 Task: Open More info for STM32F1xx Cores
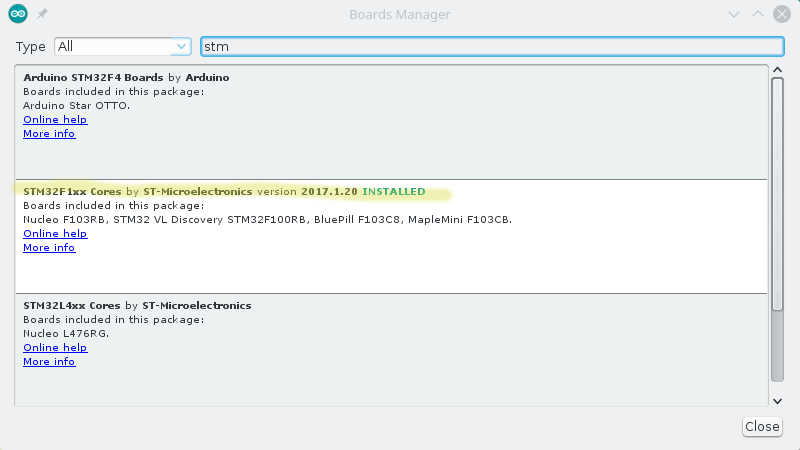pos(49,248)
